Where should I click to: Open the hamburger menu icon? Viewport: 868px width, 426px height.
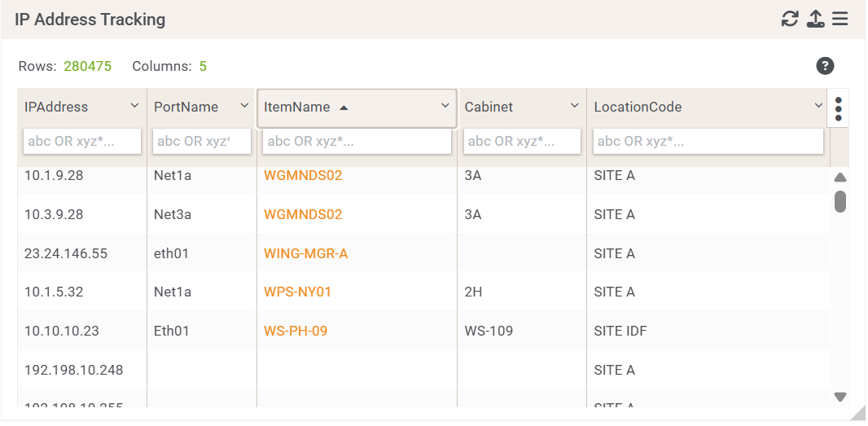(840, 19)
